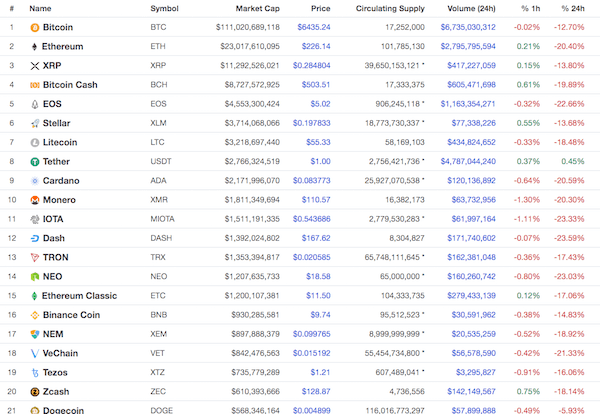Click Bitcoin Cash 1h change 0.61%

[x=528, y=85]
